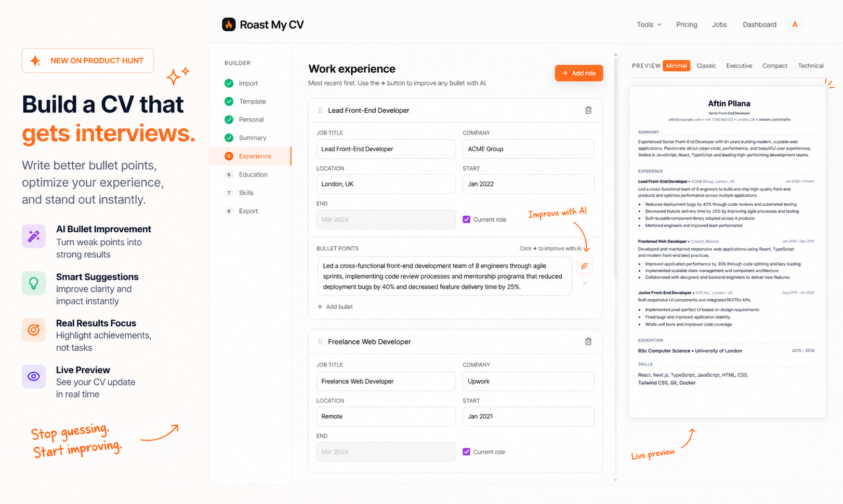This screenshot has height=504, width=843.
Task: Select the Minimal preview template tab
Action: click(676, 65)
